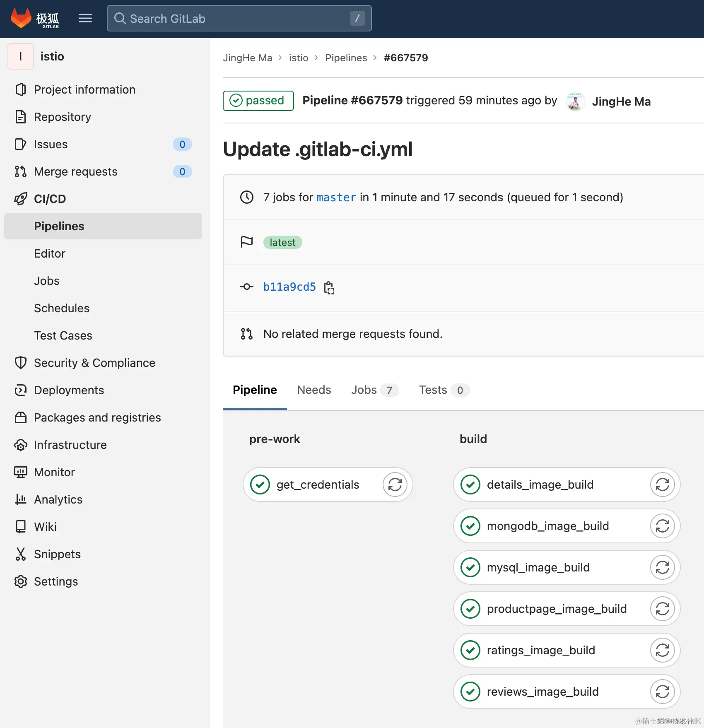Open the hamburger menu icon
The width and height of the screenshot is (704, 728).
click(85, 18)
